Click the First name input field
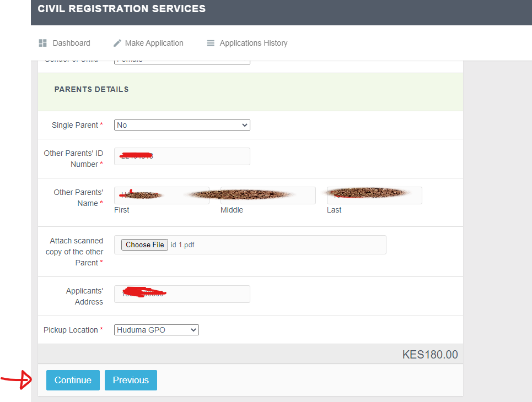532x402 pixels. (162, 195)
